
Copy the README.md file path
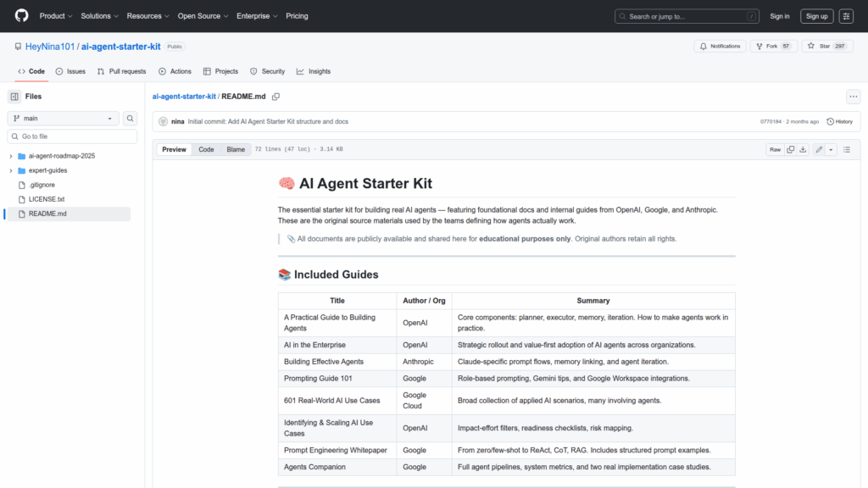(x=275, y=97)
